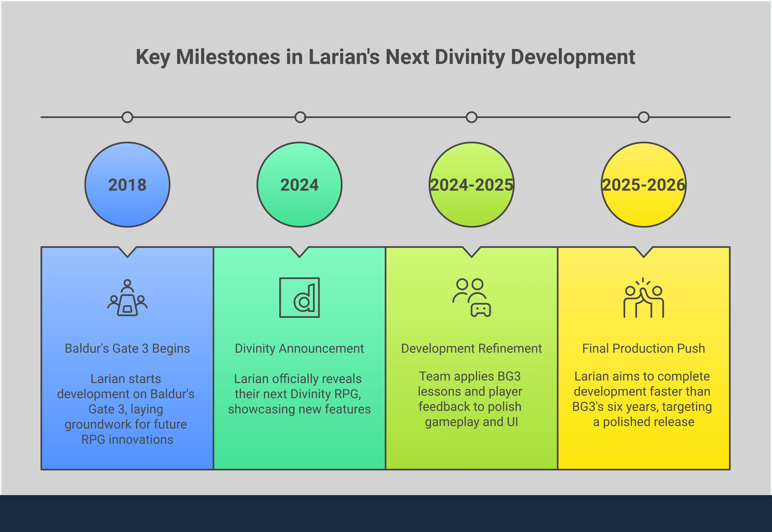The width and height of the screenshot is (772, 532).
Task: Click the first timeline marker dot
Action: (x=127, y=117)
